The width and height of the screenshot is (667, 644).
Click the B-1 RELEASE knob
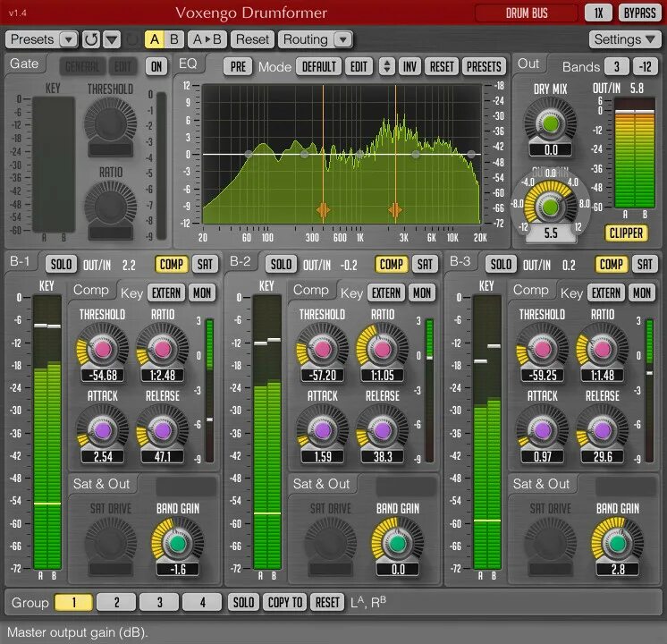(x=163, y=431)
